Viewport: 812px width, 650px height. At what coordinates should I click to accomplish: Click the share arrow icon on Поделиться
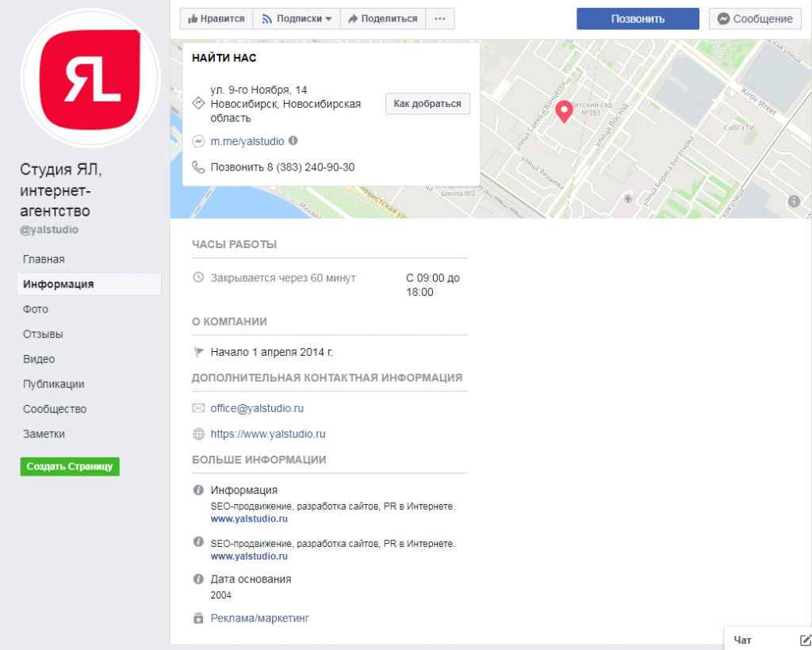(x=353, y=19)
